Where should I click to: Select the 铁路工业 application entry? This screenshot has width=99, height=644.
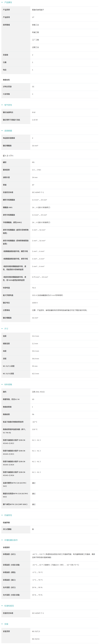point(35,25)
